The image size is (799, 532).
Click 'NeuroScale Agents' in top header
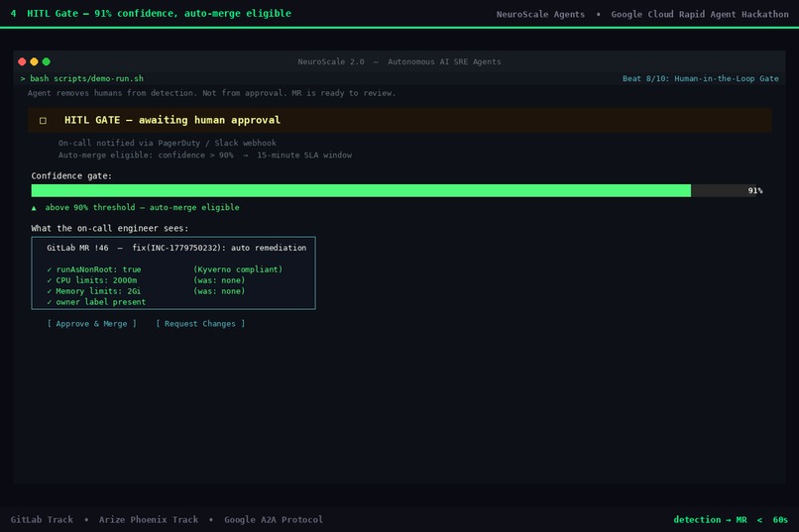[x=540, y=14]
